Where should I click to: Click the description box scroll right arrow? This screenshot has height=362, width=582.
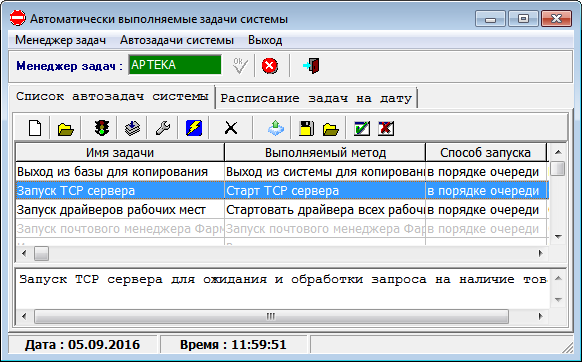click(540, 317)
